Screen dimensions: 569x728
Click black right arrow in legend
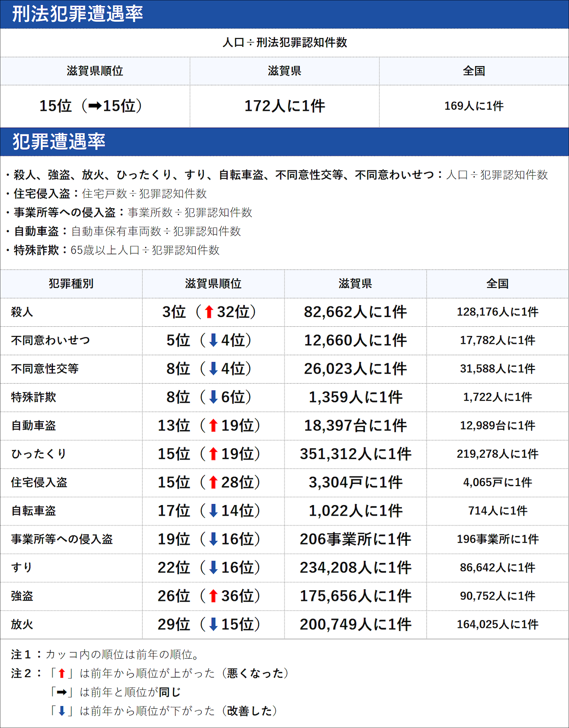tap(62, 692)
